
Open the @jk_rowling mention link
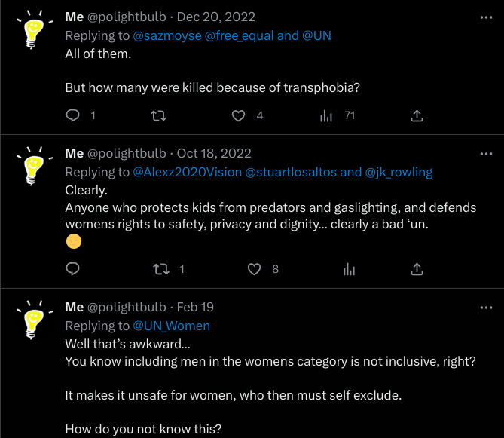(x=399, y=172)
